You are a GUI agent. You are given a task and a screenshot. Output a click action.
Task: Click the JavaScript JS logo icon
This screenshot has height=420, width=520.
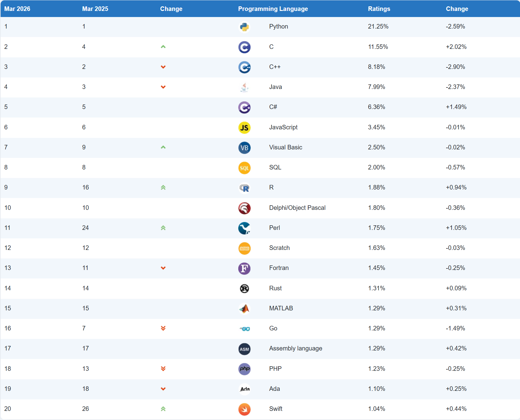(244, 128)
